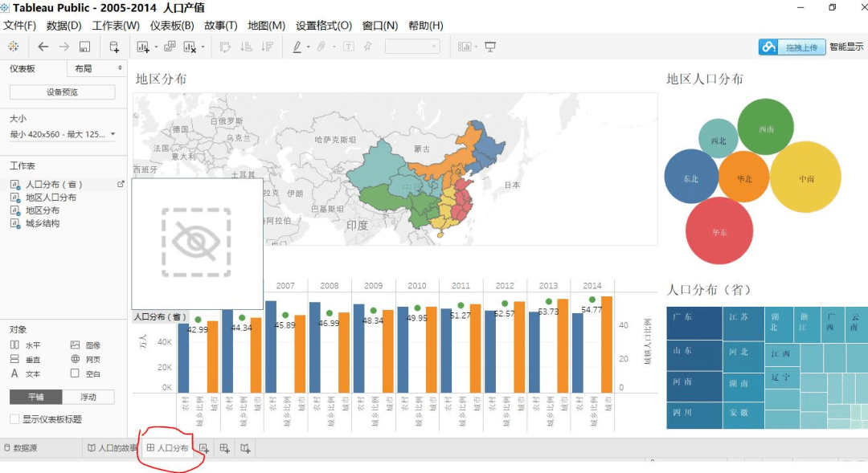The image size is (868, 473).
Task: Clear the sheet icon
Action: [x=190, y=47]
